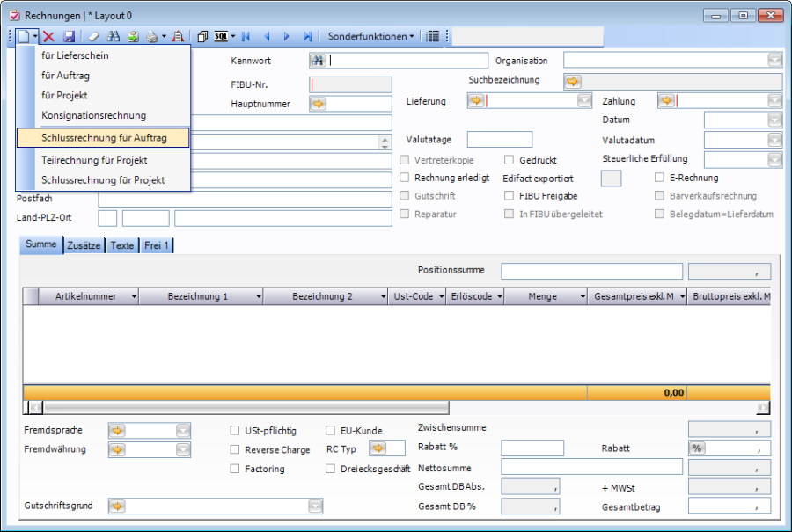Viewport: 792px width, 532px height.
Task: Select 'Schlussrechnung für Auftrag' menu entry
Action: click(x=103, y=138)
